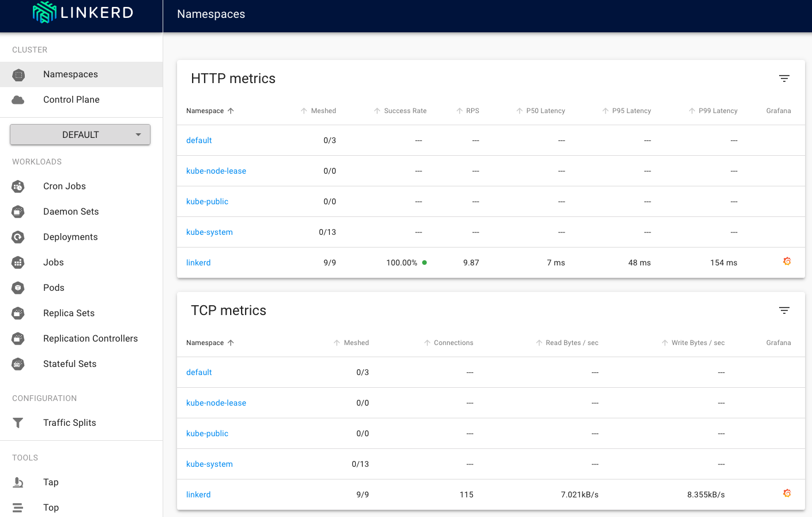The image size is (812, 517).
Task: Open kube-system in TCP metrics
Action: coord(209,464)
